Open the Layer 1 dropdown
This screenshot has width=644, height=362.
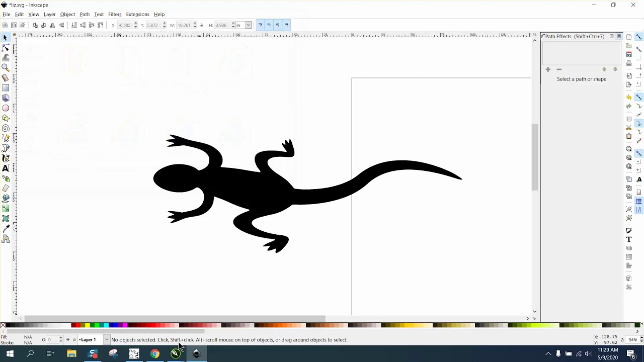106,340
